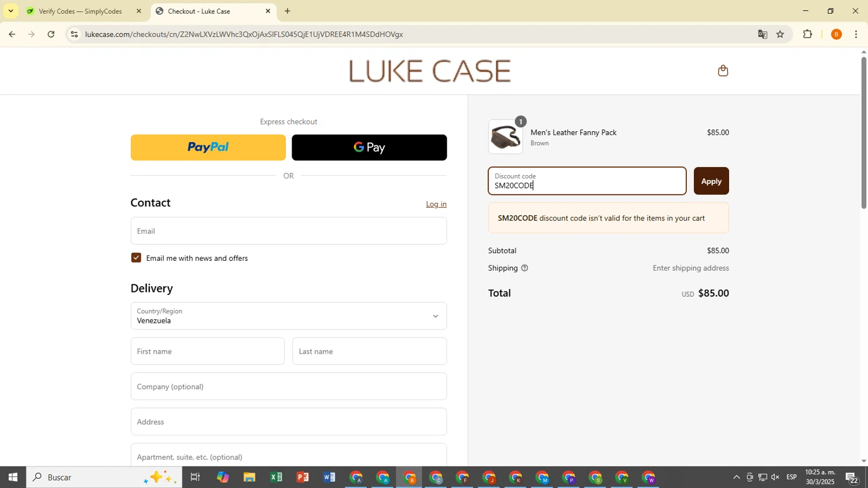
Task: Open the network icon in system tray
Action: (763, 478)
